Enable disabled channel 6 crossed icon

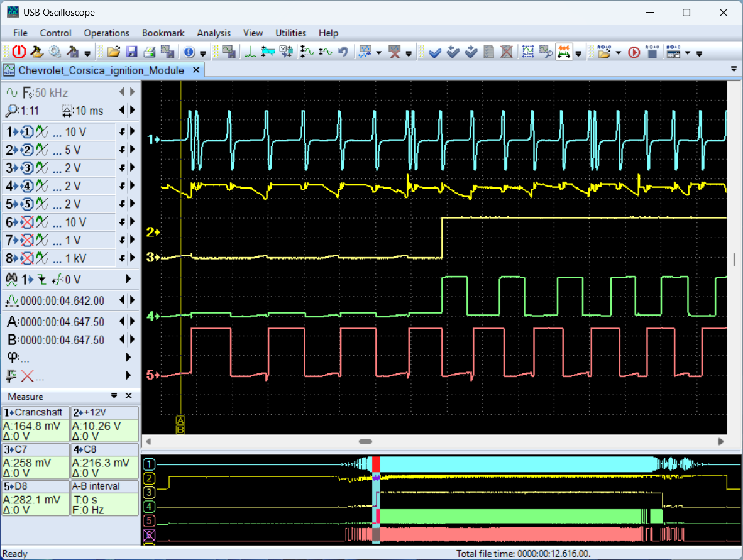click(27, 222)
